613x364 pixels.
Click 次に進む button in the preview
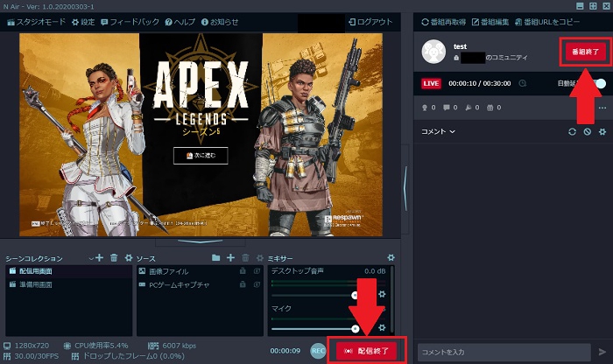tap(201, 156)
